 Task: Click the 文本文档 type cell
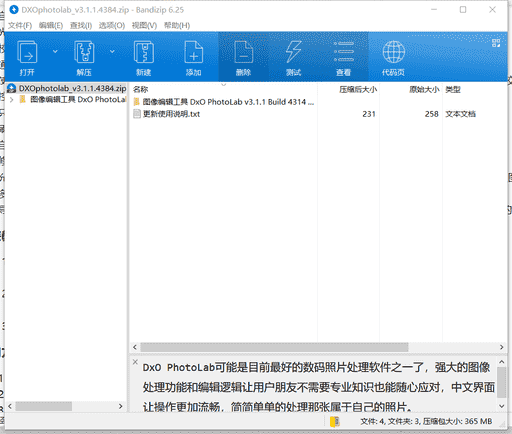tap(461, 114)
